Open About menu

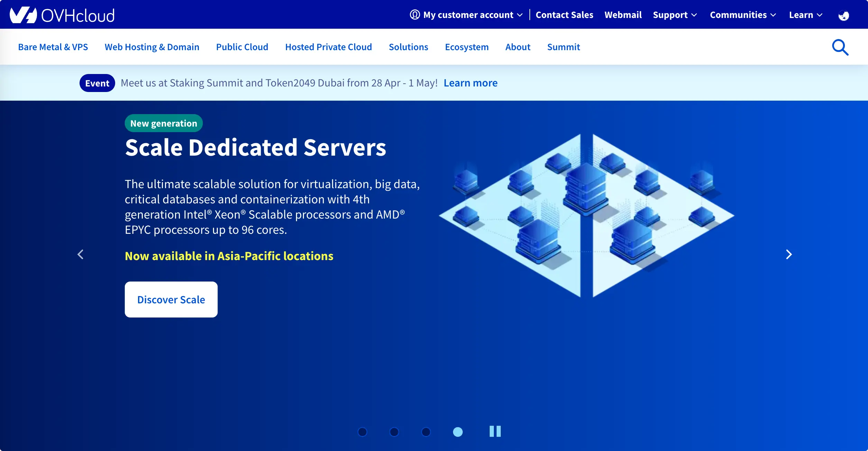click(x=518, y=47)
